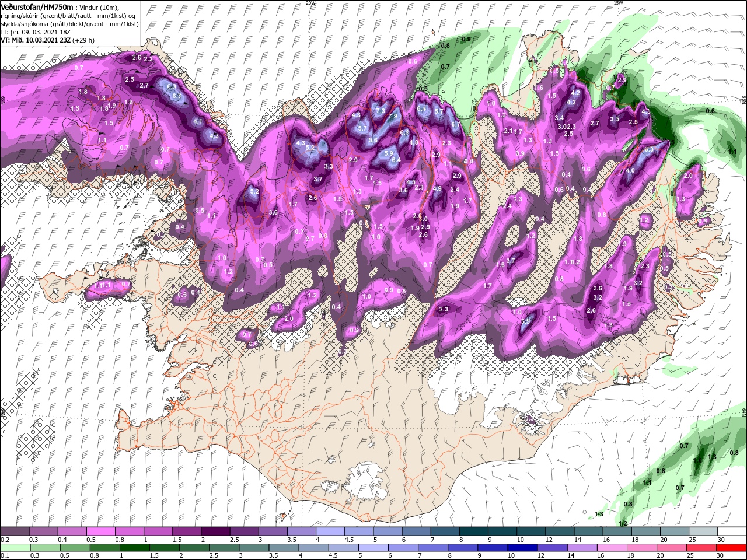This screenshot has width=747, height=560.
Task: Pick the white swatch above upper-row label 30
Action: pos(732,531)
